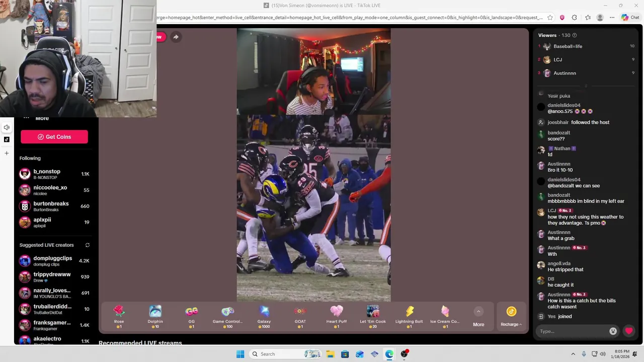Send a Rose gift
The width and height of the screenshot is (644, 362).
point(119,317)
